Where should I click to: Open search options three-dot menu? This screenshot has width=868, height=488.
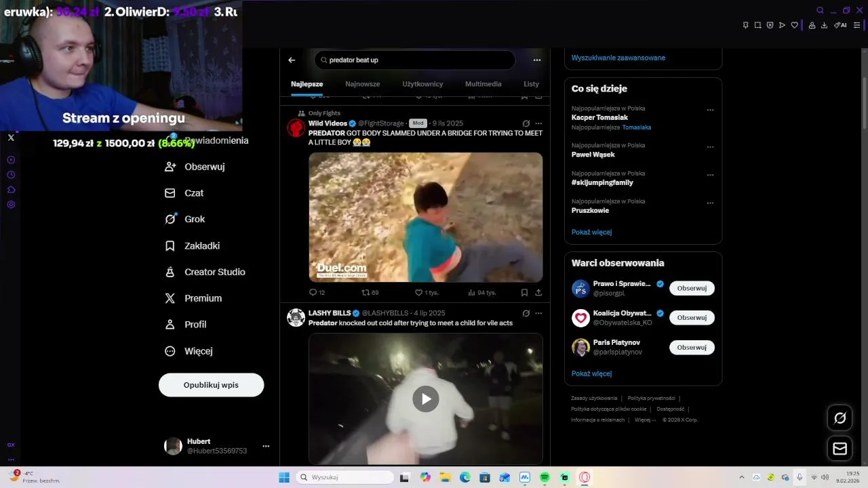tap(537, 60)
